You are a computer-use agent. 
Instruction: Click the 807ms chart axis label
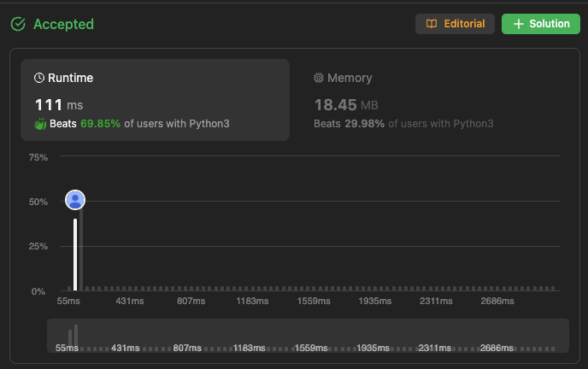click(x=191, y=302)
